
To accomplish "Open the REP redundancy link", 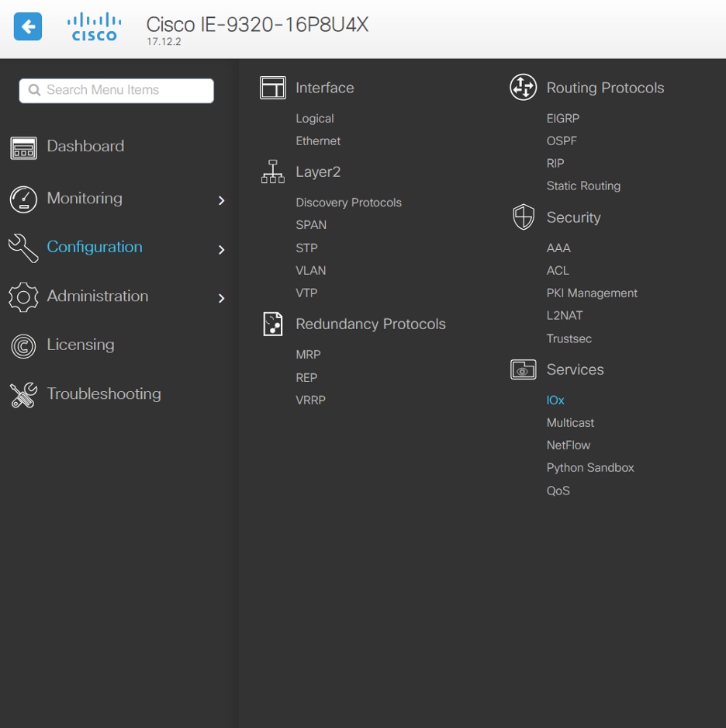I will pyautogui.click(x=306, y=377).
